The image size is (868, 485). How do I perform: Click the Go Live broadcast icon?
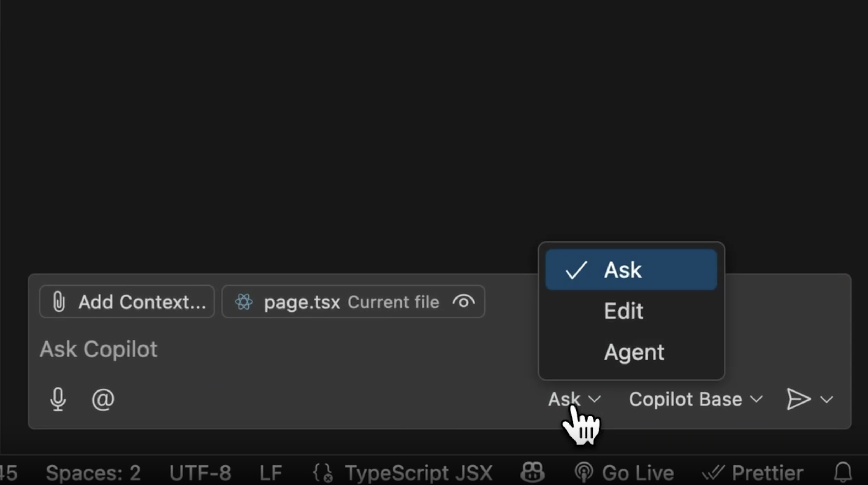(x=584, y=472)
